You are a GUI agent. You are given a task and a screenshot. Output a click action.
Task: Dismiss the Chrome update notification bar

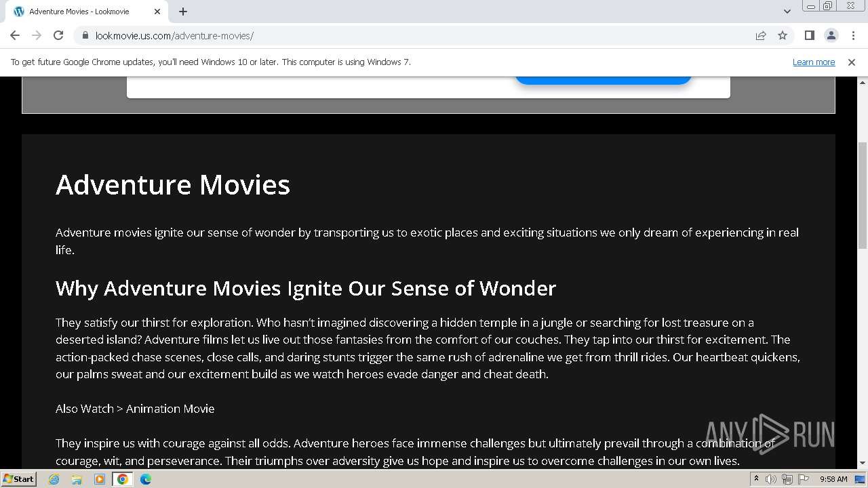click(852, 62)
